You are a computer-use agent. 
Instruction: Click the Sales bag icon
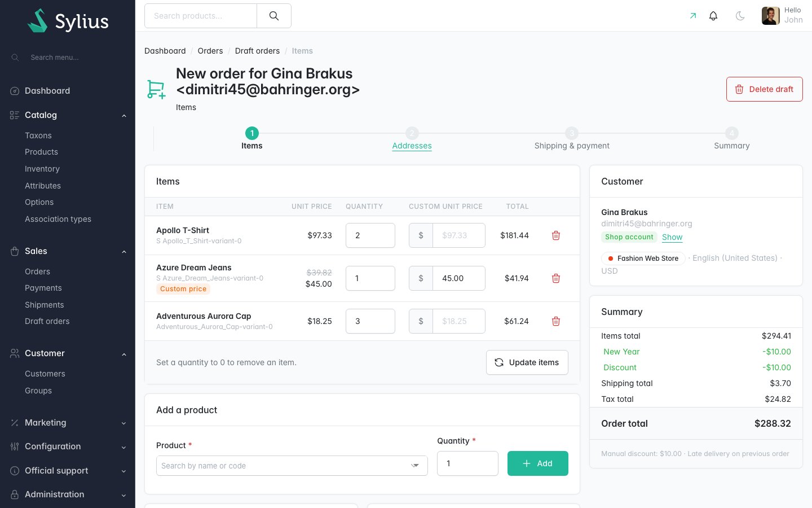click(15, 251)
